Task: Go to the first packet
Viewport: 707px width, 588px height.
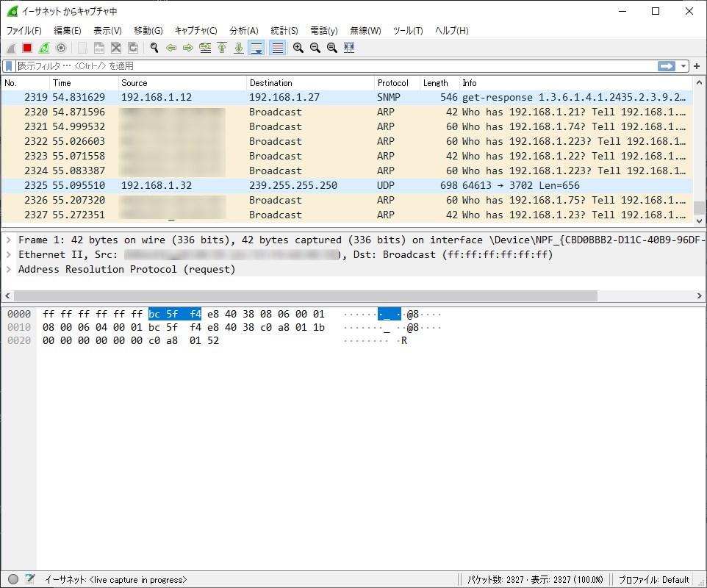Action: (222, 48)
